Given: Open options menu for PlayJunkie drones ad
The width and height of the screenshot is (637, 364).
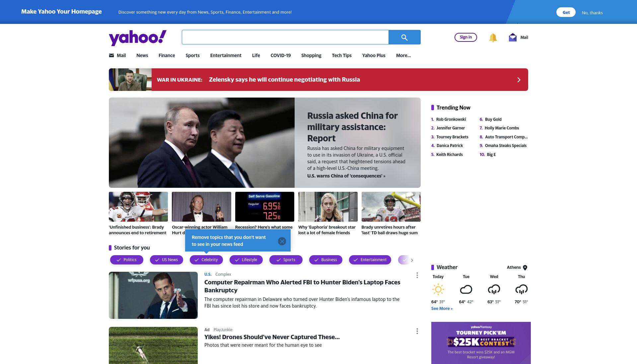Looking at the screenshot, I should coord(417,331).
